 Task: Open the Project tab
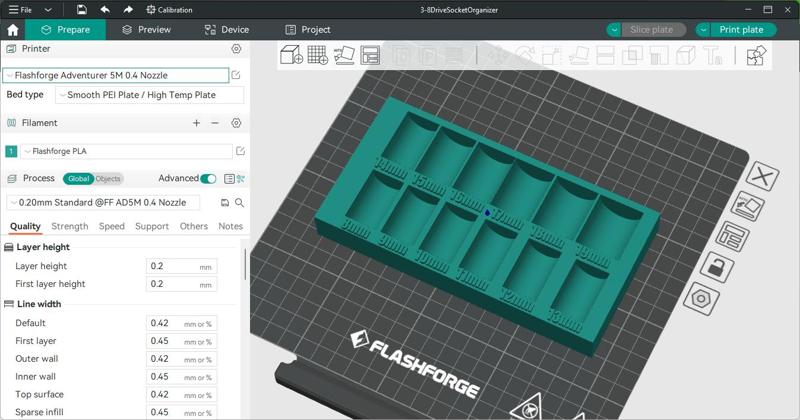pos(308,30)
